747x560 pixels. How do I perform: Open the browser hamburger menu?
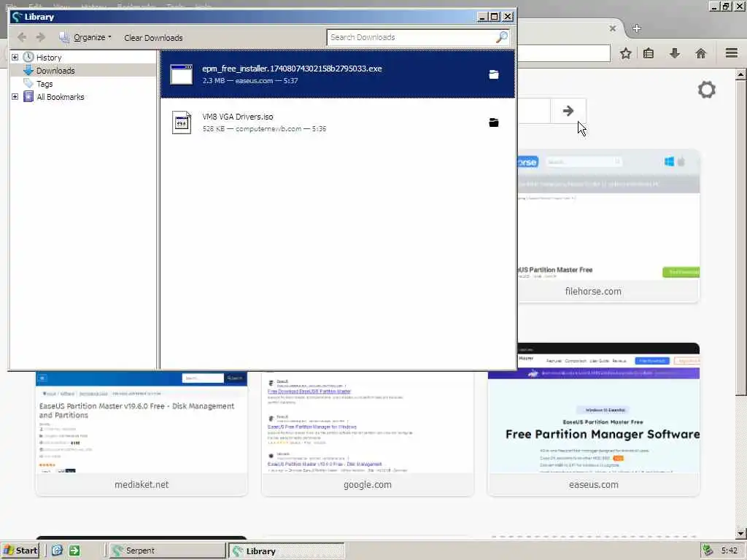(x=732, y=52)
